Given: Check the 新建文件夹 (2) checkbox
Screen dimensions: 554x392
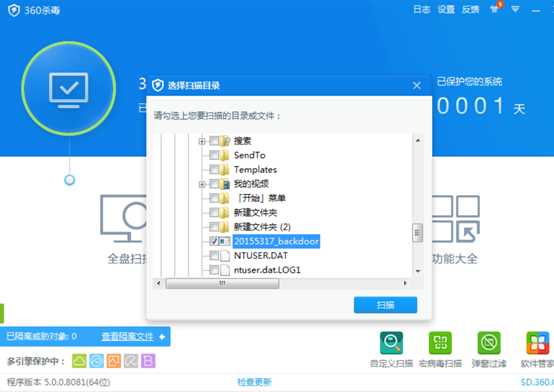Looking at the screenshot, I should click(x=214, y=227).
